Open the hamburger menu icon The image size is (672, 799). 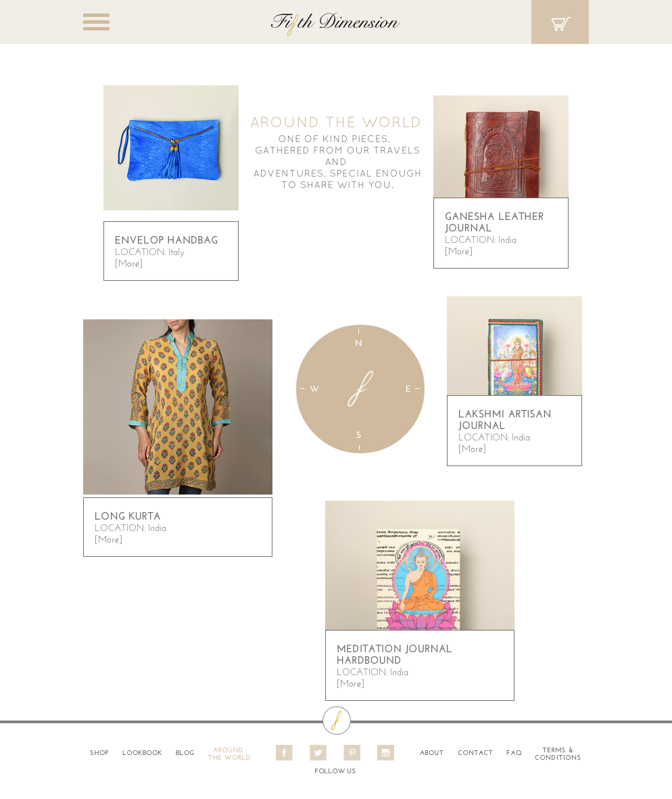coord(96,22)
